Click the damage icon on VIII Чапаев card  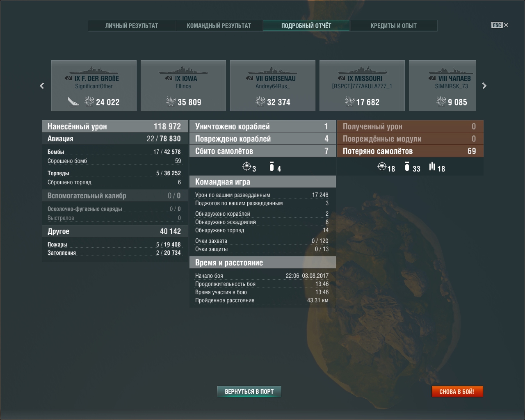441,101
